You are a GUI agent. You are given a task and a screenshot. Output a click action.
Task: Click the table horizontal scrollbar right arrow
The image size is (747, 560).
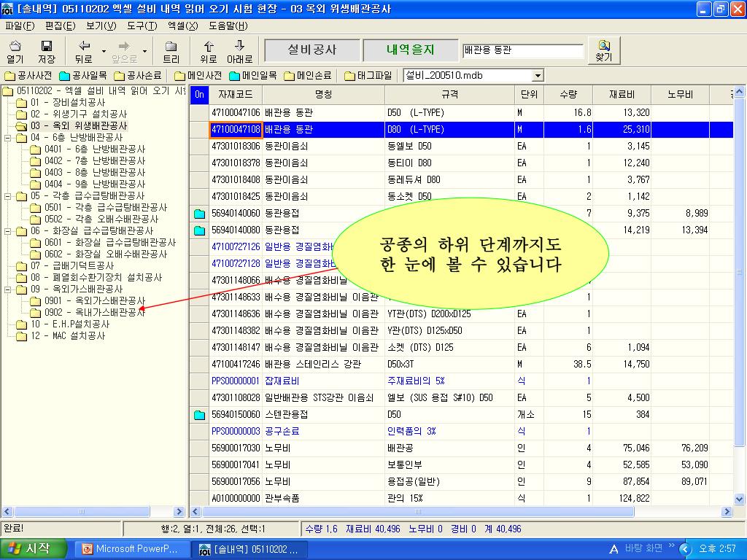pos(727,512)
